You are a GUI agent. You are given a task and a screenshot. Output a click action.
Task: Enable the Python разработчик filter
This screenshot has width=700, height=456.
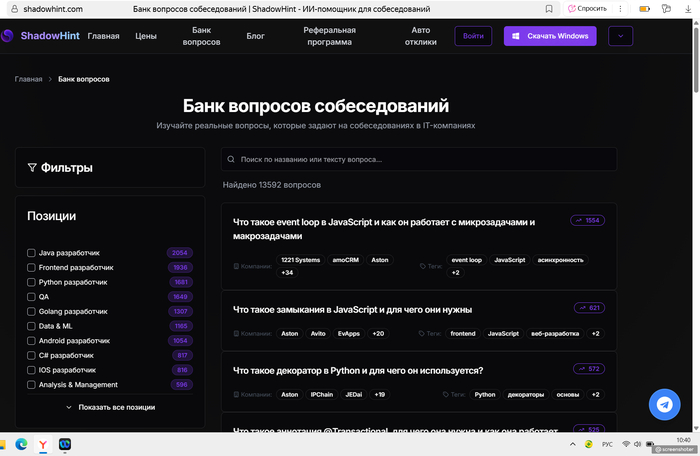pyautogui.click(x=31, y=282)
